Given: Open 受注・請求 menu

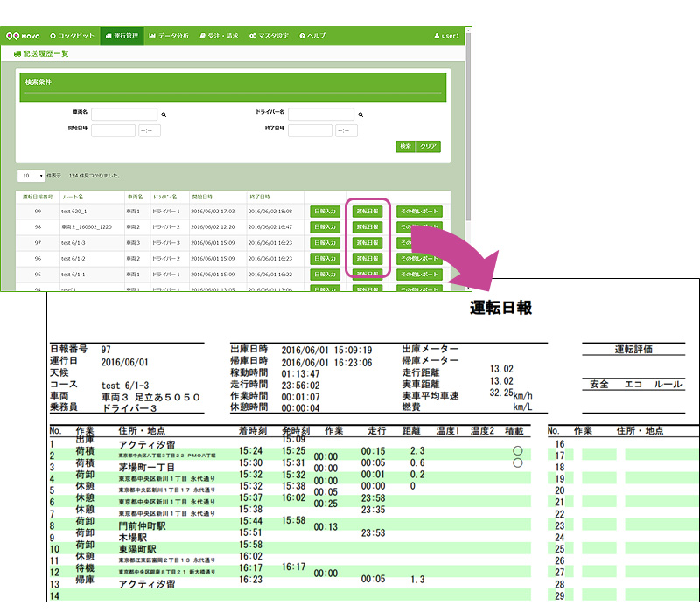Looking at the screenshot, I should pyautogui.click(x=219, y=36).
